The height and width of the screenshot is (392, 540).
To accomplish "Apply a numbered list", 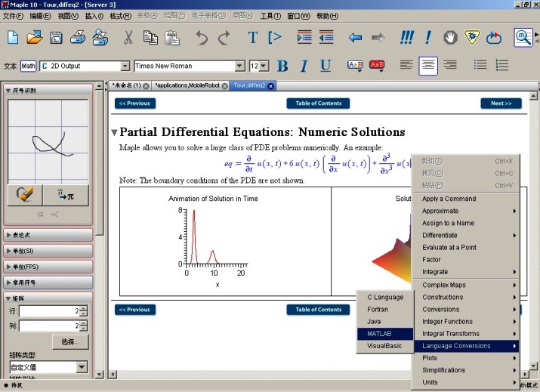I will point(501,65).
